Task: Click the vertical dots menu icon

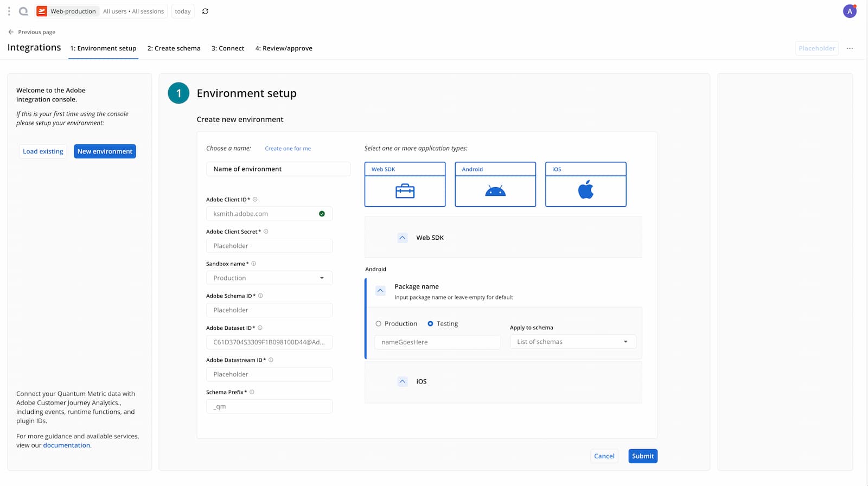Action: click(9, 11)
